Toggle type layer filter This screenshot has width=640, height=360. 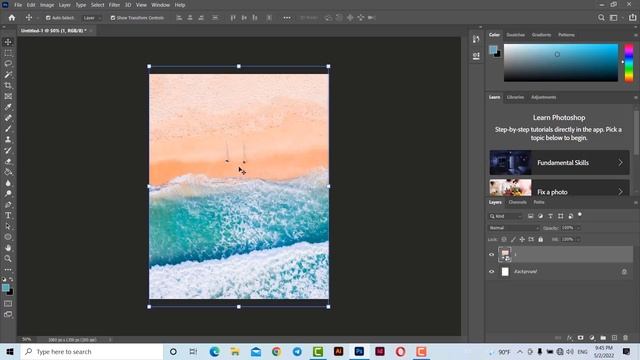point(550,216)
